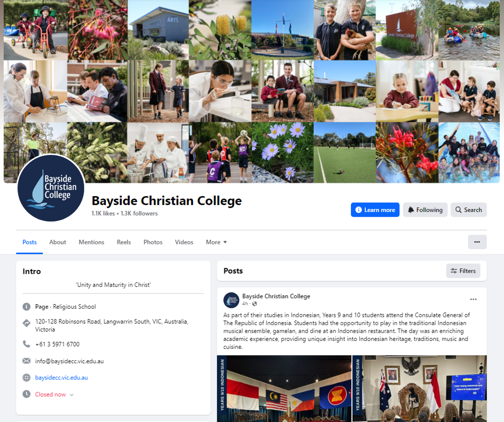Toggle the Following button

pos(425,210)
